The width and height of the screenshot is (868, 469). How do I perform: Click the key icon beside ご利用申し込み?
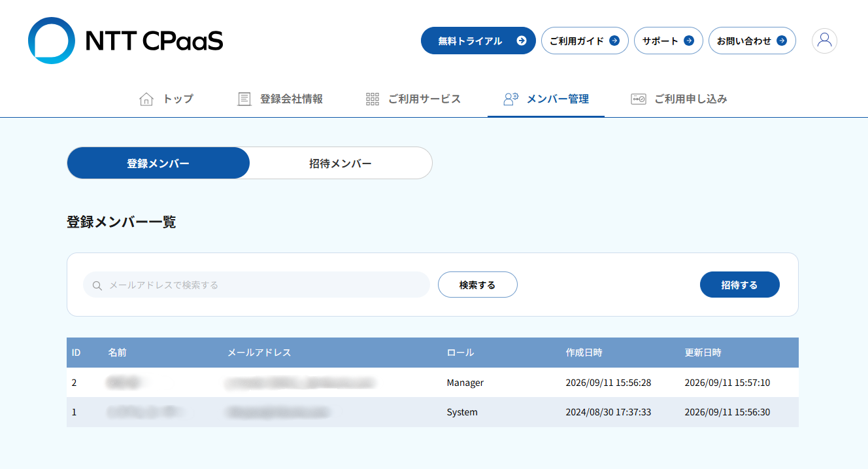click(639, 99)
